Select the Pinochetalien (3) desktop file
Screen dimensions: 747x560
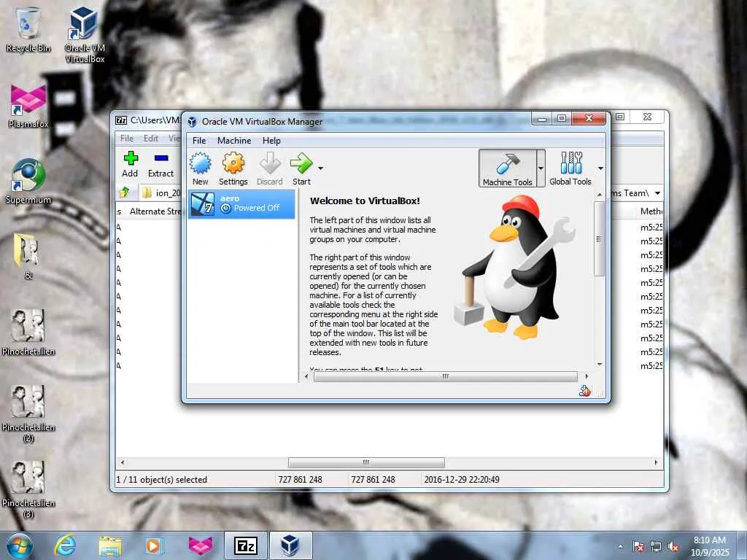pyautogui.click(x=28, y=489)
